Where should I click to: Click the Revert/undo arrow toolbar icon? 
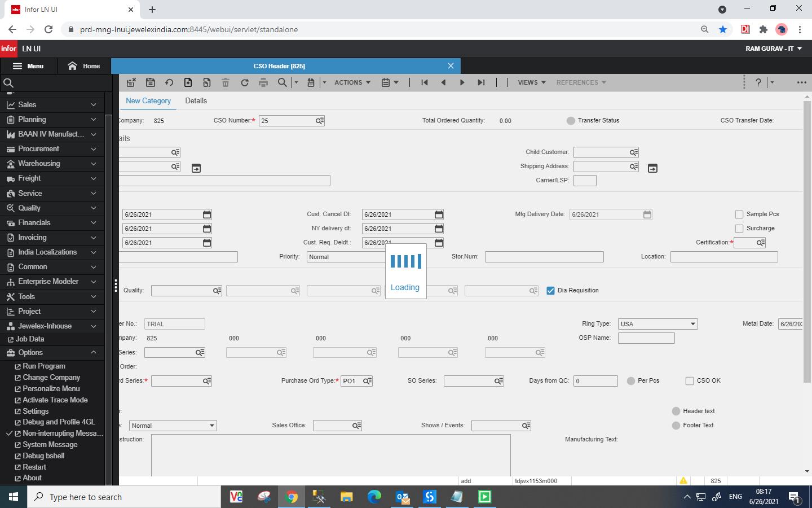[169, 82]
